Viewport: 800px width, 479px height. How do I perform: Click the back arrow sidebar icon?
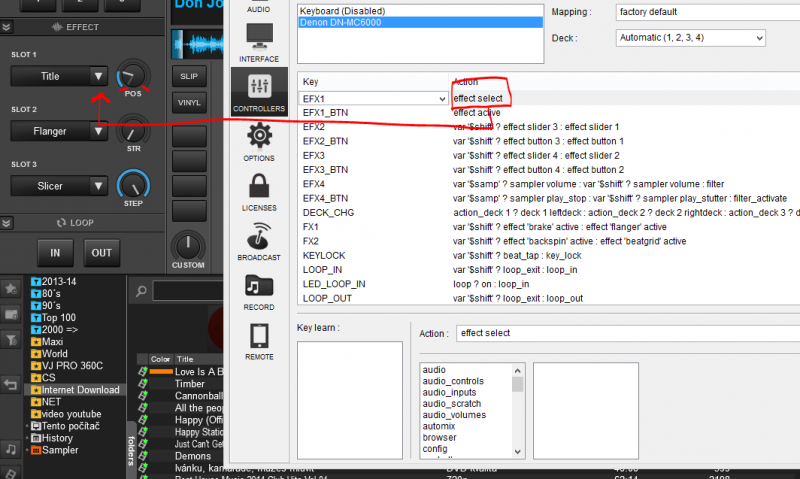(x=11, y=385)
